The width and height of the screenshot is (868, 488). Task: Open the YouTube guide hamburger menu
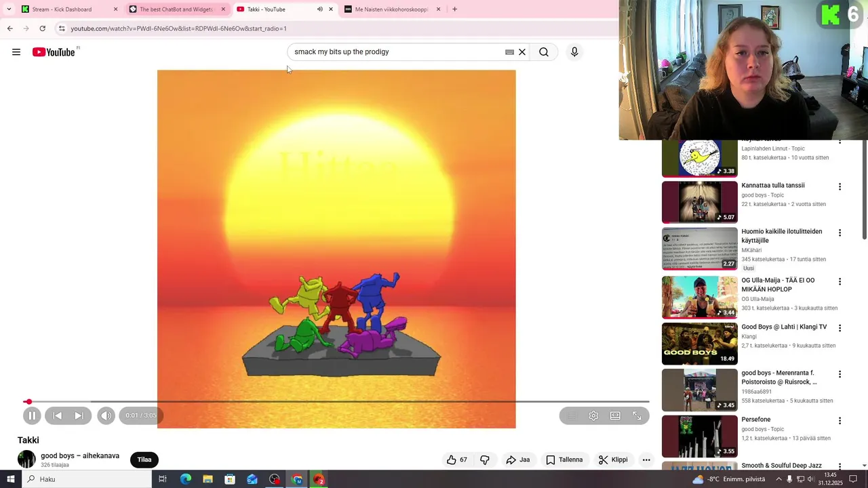(16, 52)
